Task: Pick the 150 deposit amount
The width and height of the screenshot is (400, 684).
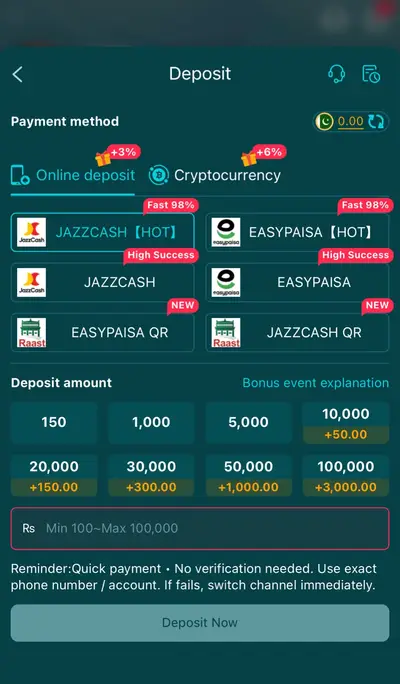Action: point(54,422)
